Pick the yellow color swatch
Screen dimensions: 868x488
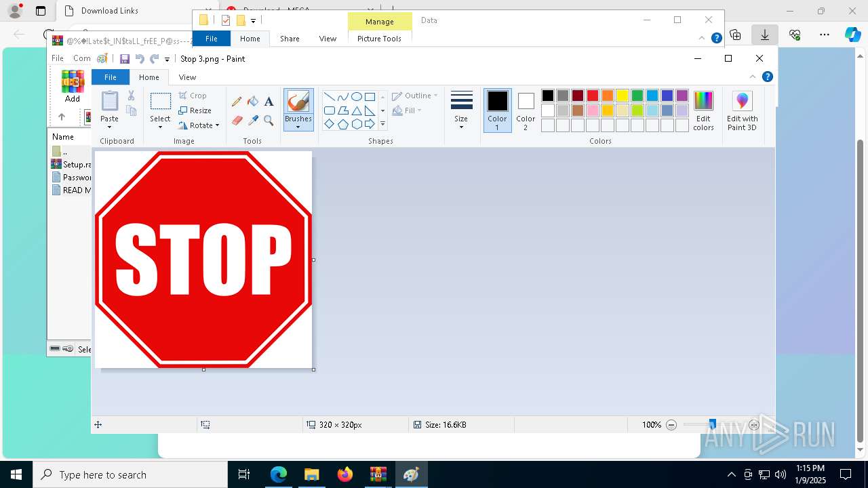(623, 96)
